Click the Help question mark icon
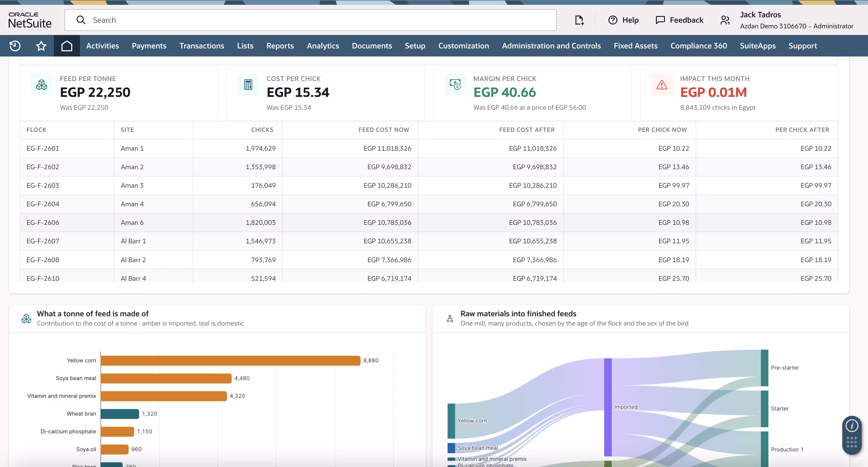The image size is (868, 467). pos(613,20)
